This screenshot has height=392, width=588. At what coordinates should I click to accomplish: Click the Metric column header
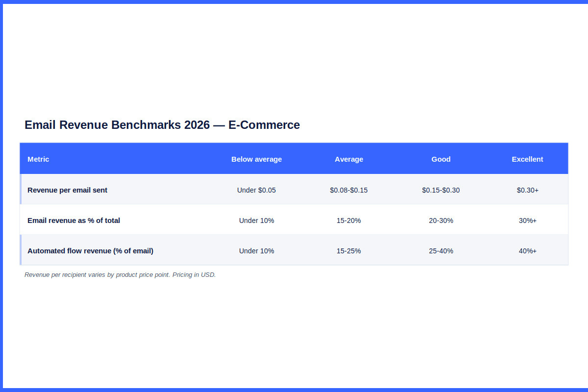38,159
